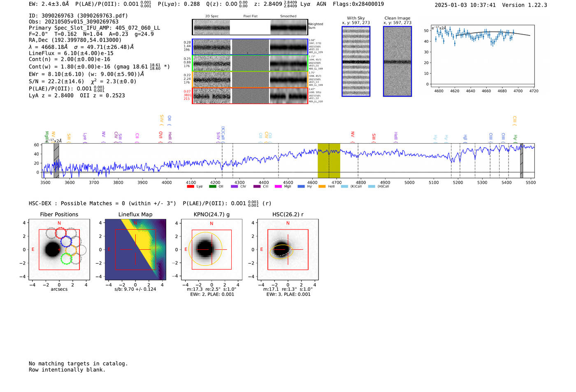Click the magenta MgII legend swatch
576x392 pixels.
(x=278, y=186)
